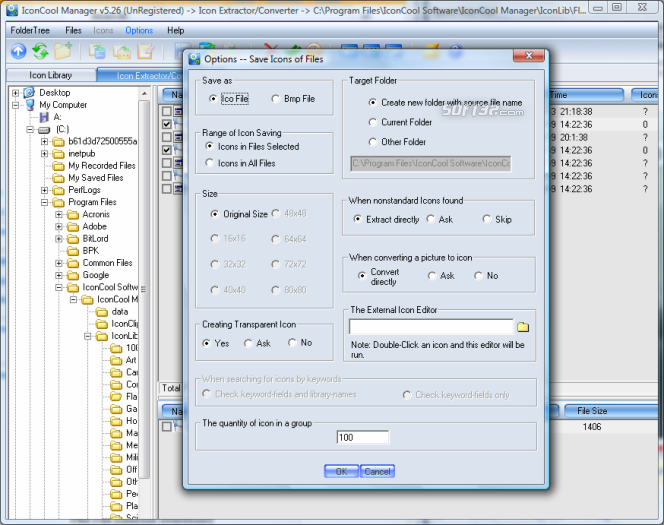Click the External Icon Editor path field
The height and width of the screenshot is (525, 664).
click(x=431, y=326)
